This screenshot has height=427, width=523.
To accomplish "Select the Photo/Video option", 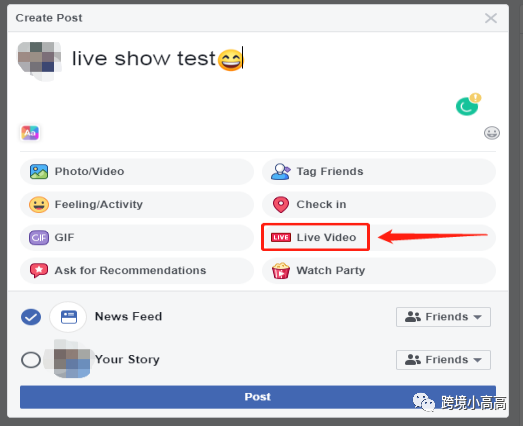I will pyautogui.click(x=137, y=171).
